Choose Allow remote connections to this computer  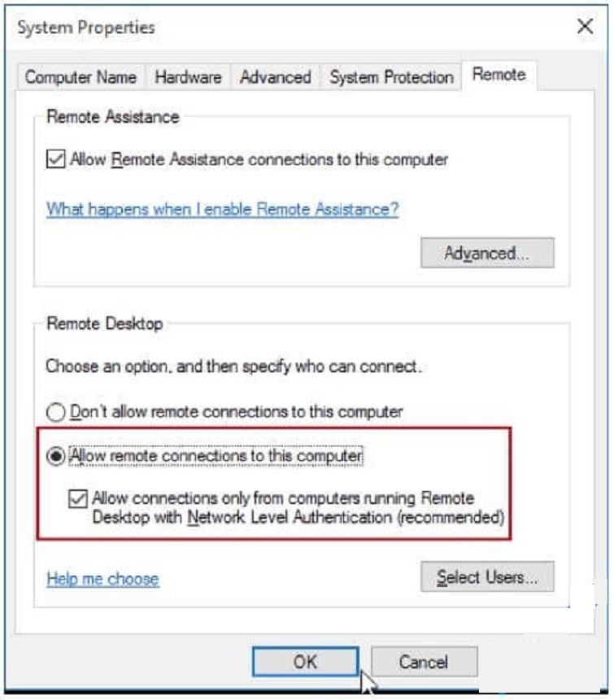56,457
